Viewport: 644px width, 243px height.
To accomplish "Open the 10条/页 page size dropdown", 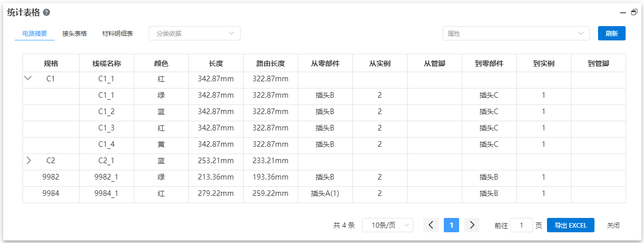I will coord(387,225).
